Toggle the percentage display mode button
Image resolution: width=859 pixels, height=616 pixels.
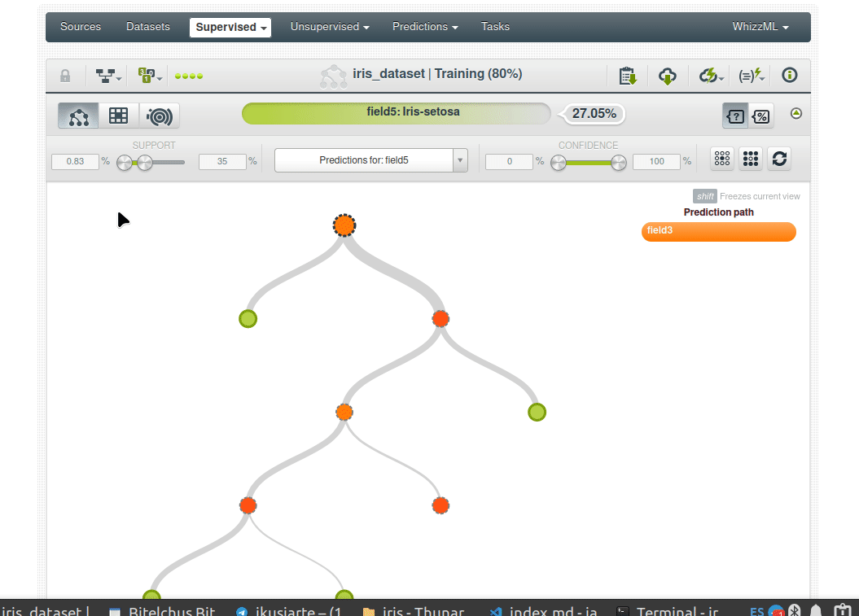click(761, 116)
